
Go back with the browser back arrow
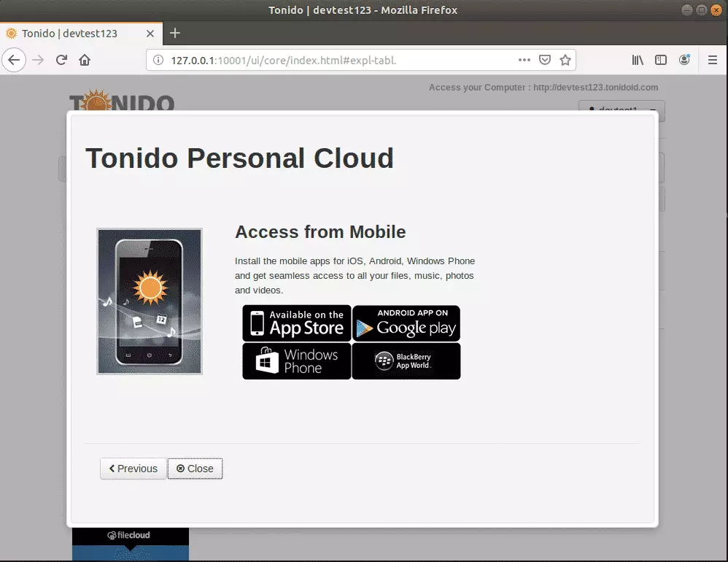click(14, 60)
